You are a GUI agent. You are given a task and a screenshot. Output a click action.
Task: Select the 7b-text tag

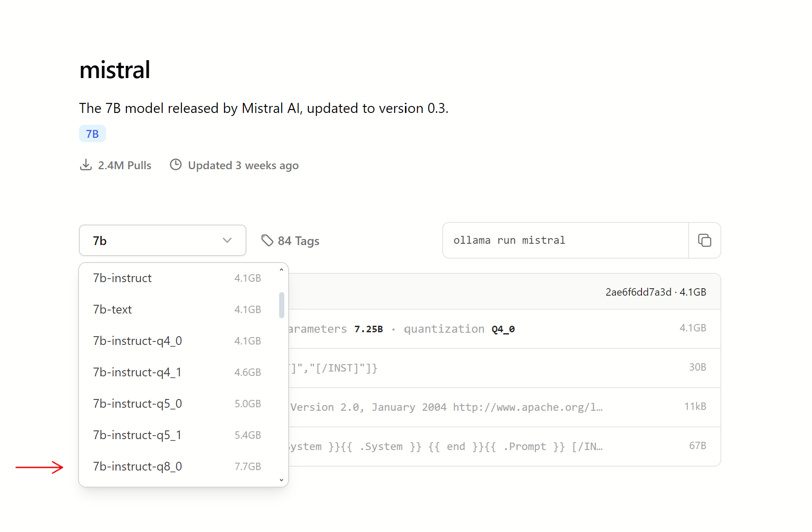(177, 310)
